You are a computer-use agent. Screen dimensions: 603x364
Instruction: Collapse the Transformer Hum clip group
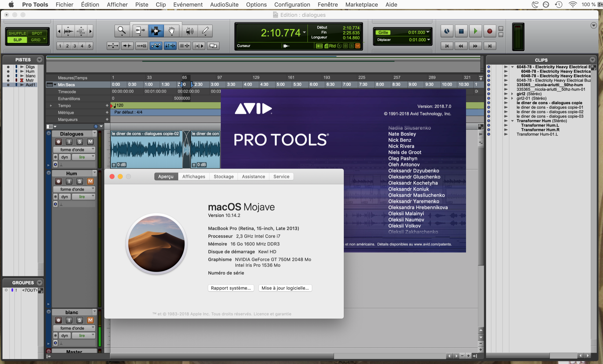[512, 121]
